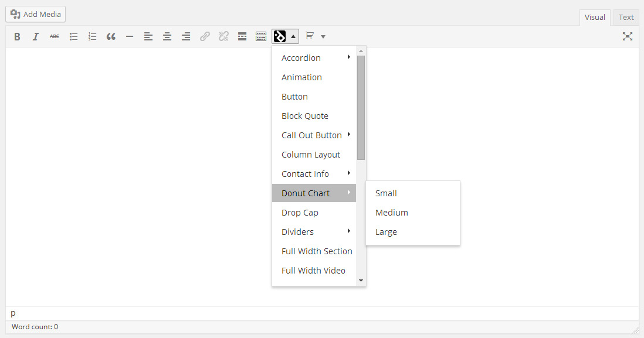Center align the text
The image size is (644, 338).
167,36
